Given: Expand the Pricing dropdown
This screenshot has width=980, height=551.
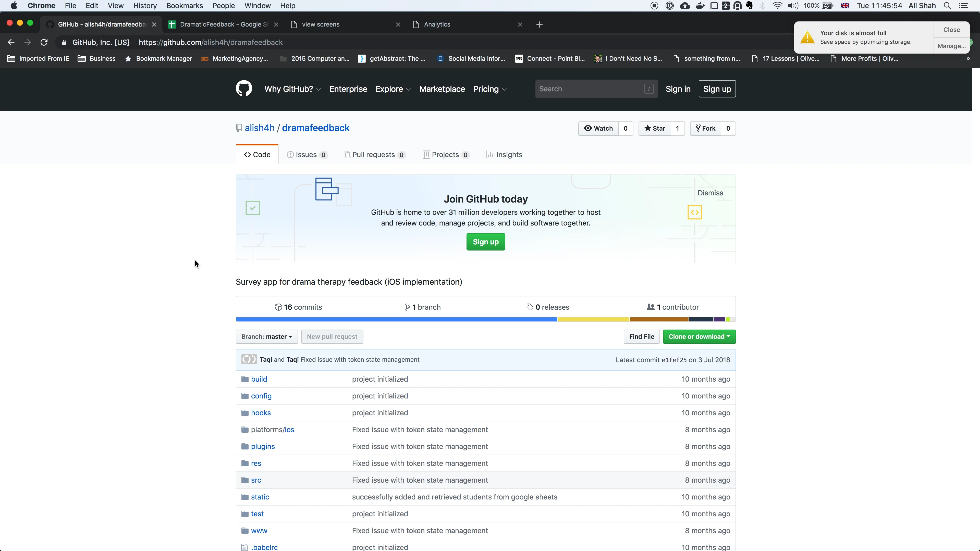Looking at the screenshot, I should pyautogui.click(x=490, y=89).
